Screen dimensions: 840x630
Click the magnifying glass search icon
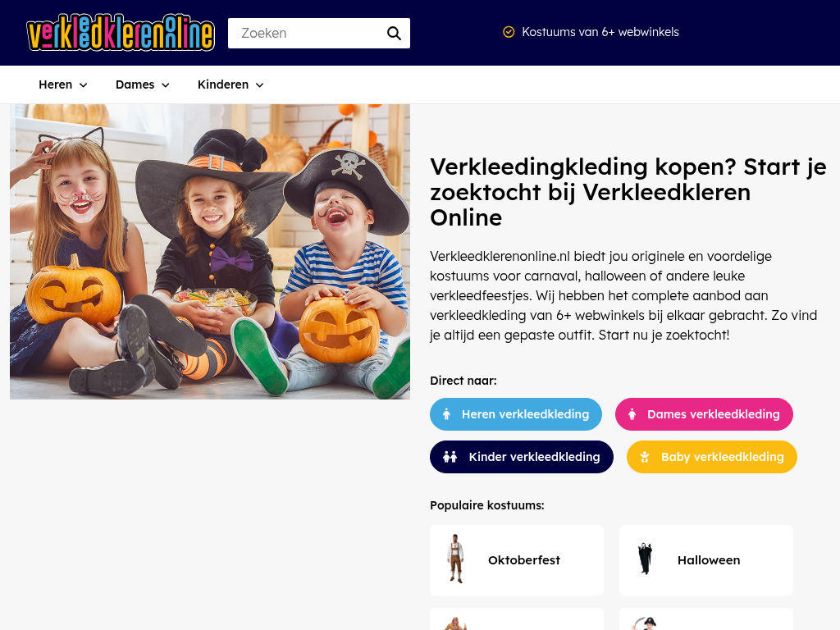pyautogui.click(x=394, y=33)
